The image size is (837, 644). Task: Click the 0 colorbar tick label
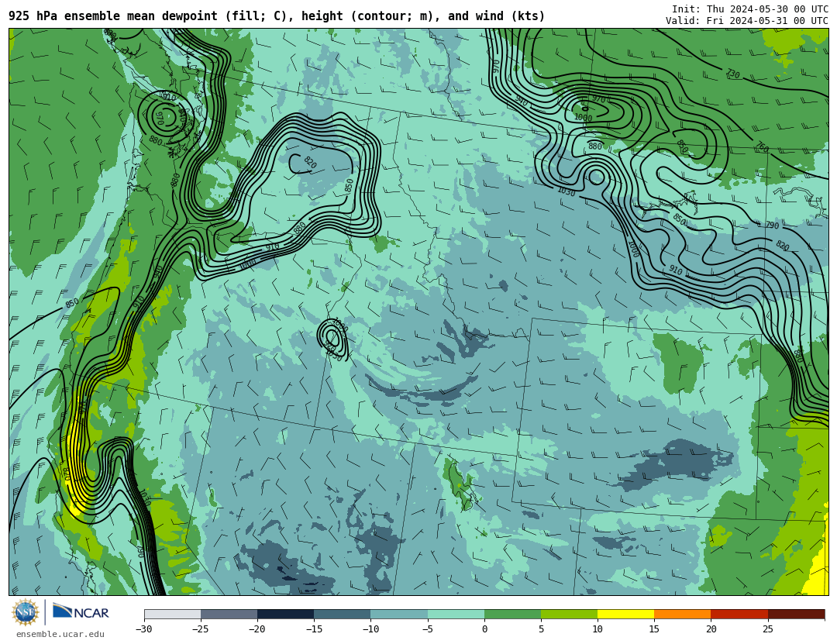pos(484,629)
